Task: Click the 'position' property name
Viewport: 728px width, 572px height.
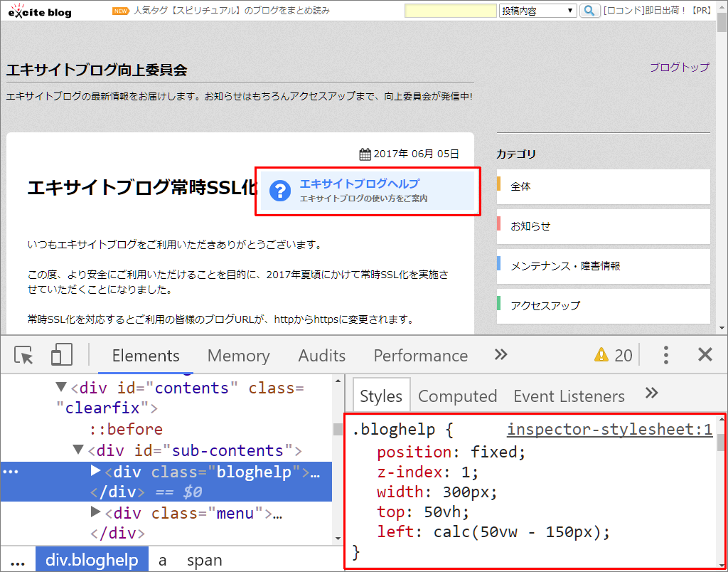Action: (x=414, y=452)
